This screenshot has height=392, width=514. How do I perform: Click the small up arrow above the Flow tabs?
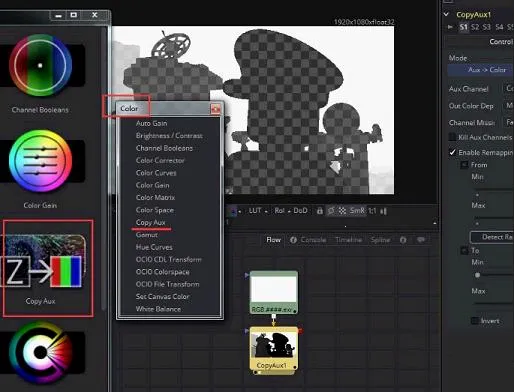pyautogui.click(x=435, y=223)
